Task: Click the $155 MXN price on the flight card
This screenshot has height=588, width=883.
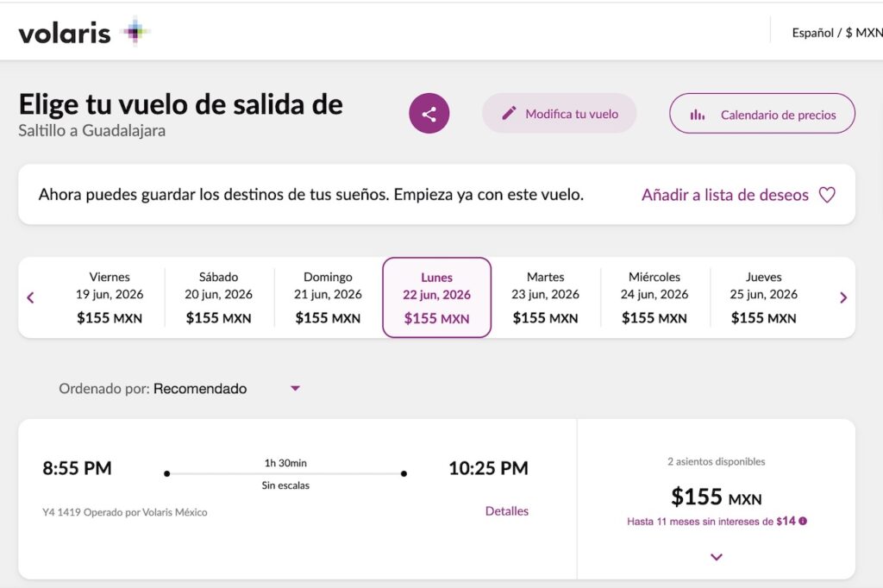Action: pos(715,497)
